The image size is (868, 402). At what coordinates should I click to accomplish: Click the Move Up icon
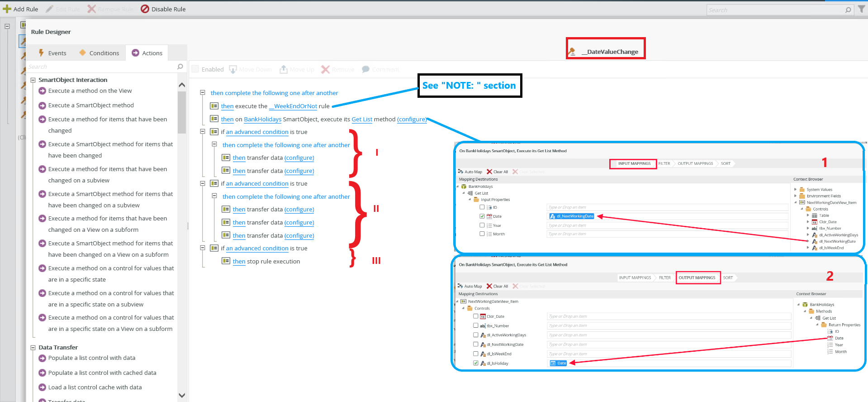[284, 69]
